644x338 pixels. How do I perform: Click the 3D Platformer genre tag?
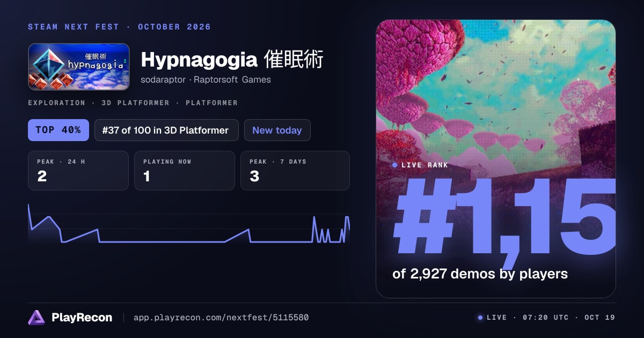click(135, 102)
